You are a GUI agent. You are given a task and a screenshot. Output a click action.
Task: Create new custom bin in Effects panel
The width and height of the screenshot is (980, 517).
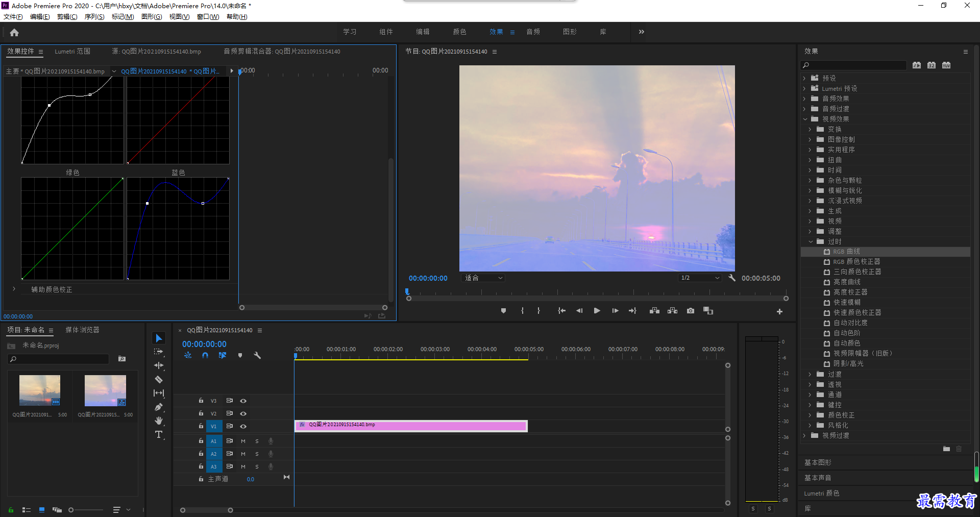coord(946,449)
